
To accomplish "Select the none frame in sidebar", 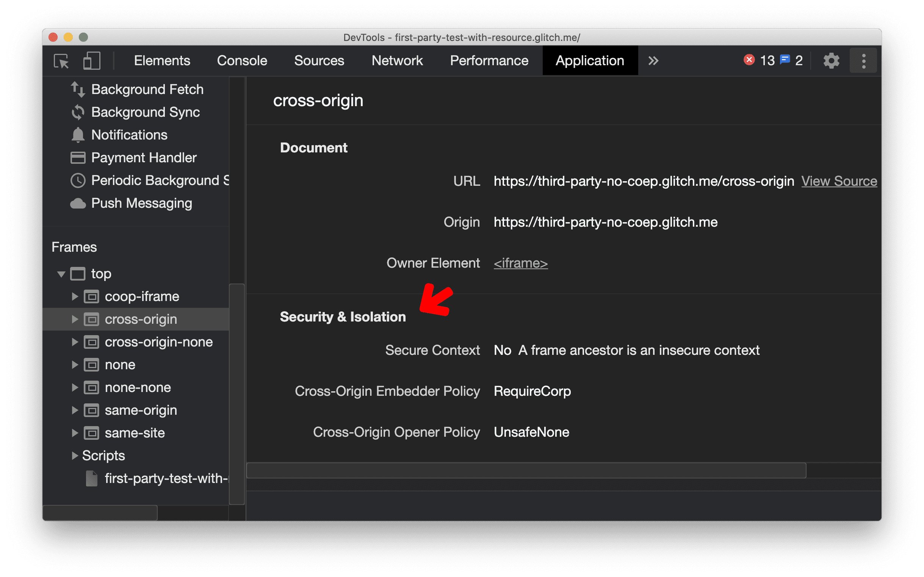I will click(120, 364).
